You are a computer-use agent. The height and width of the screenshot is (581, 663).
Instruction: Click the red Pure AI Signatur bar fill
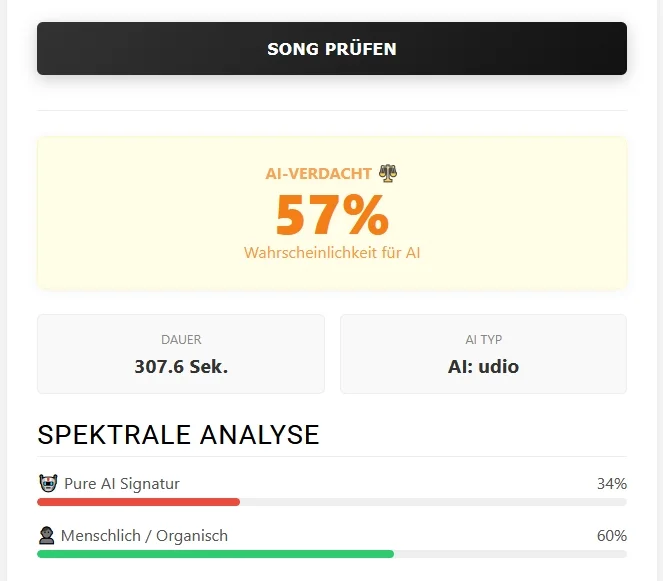138,502
